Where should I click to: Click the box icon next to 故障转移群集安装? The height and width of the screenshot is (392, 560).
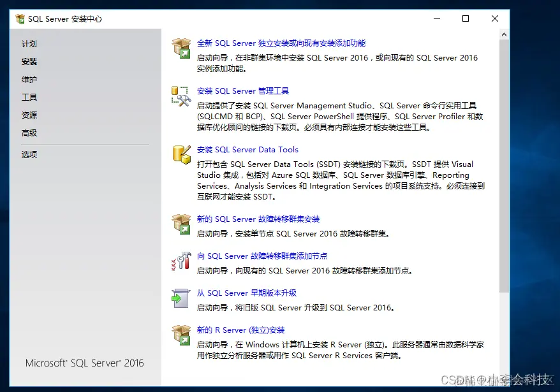pyautogui.click(x=181, y=224)
